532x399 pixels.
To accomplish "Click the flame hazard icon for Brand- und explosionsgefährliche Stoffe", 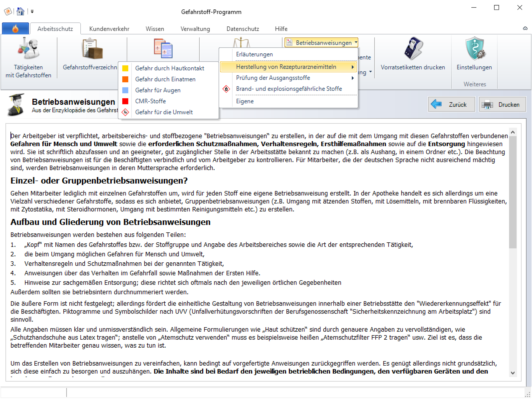I will pos(226,89).
